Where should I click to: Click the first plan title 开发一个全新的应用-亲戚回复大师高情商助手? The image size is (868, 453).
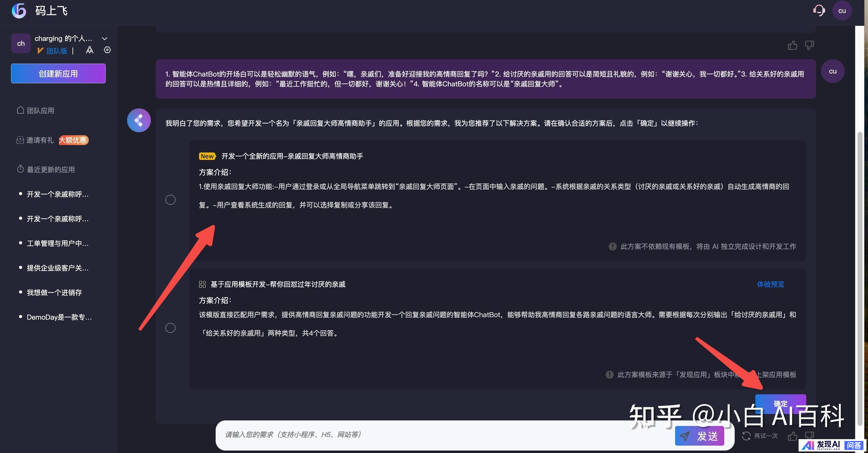click(x=292, y=156)
